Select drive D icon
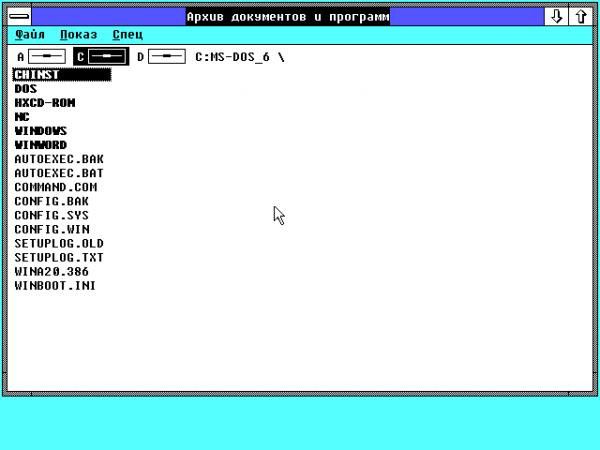This screenshot has height=450, width=600. [x=167, y=57]
